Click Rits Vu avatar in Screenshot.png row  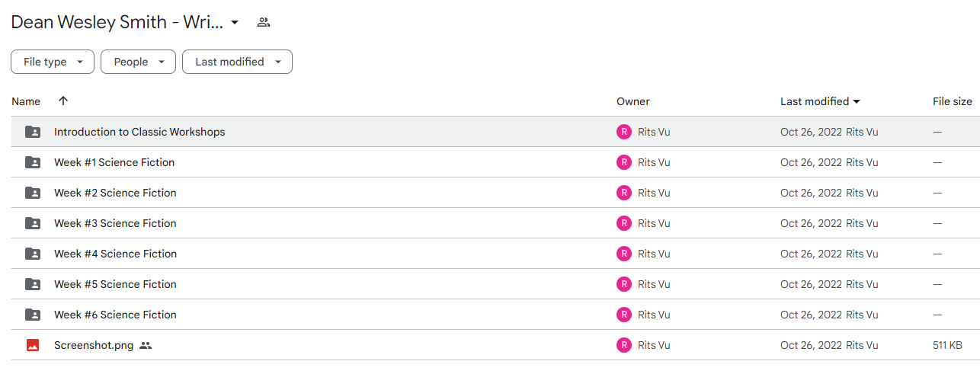pyautogui.click(x=624, y=345)
